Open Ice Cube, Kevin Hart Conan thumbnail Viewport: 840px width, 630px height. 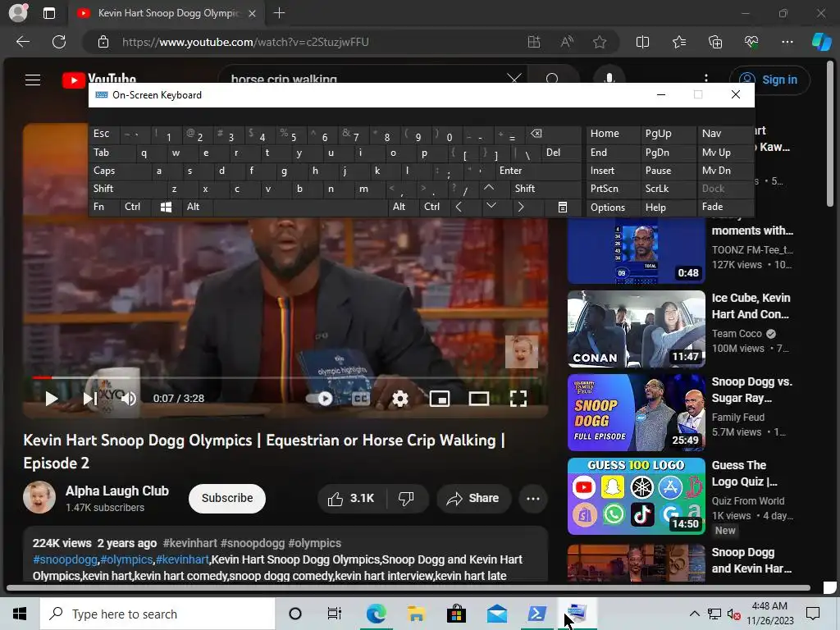coord(636,329)
